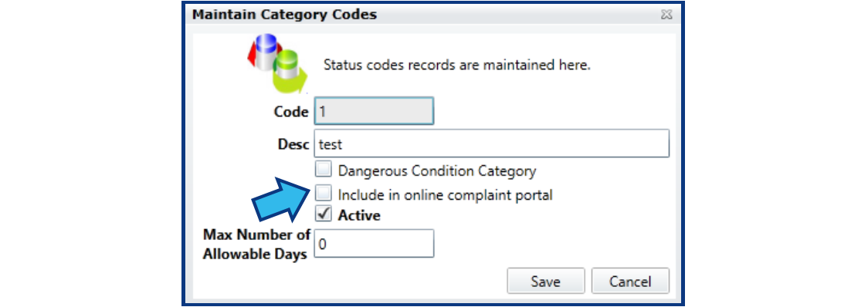The image size is (868, 307).
Task: Tick Include in online complaint portal checkbox
Action: [324, 193]
